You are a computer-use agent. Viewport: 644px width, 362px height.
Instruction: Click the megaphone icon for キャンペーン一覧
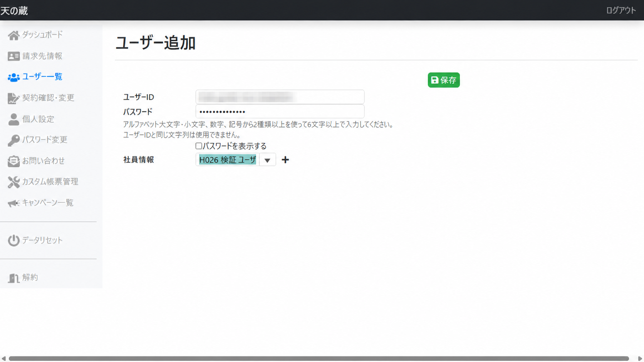(x=13, y=203)
